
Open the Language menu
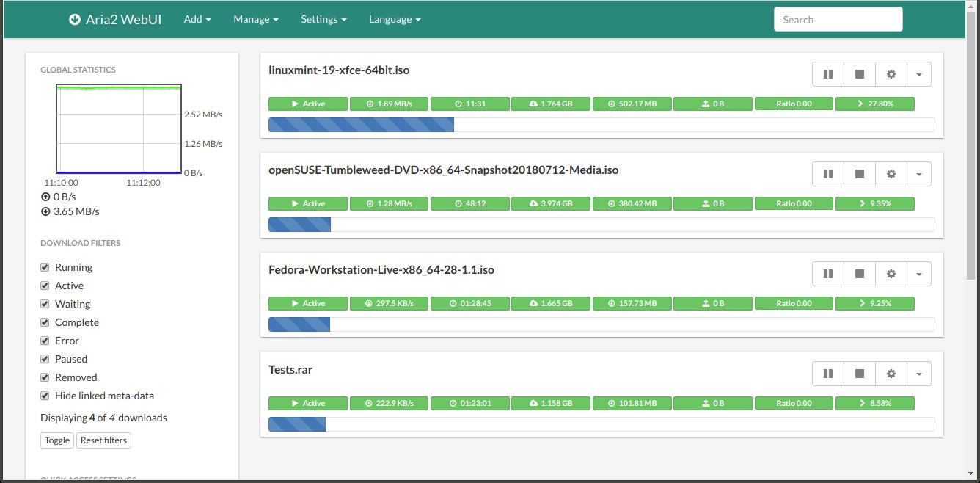[x=395, y=19]
